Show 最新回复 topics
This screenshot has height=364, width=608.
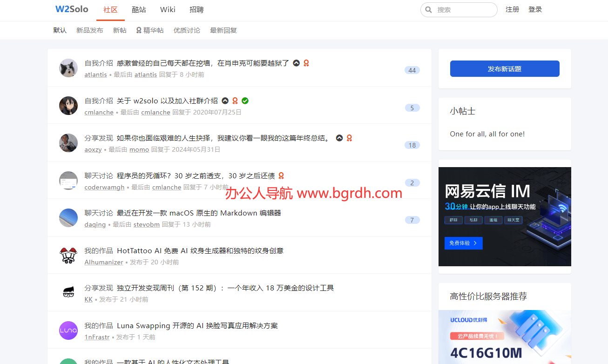(223, 30)
